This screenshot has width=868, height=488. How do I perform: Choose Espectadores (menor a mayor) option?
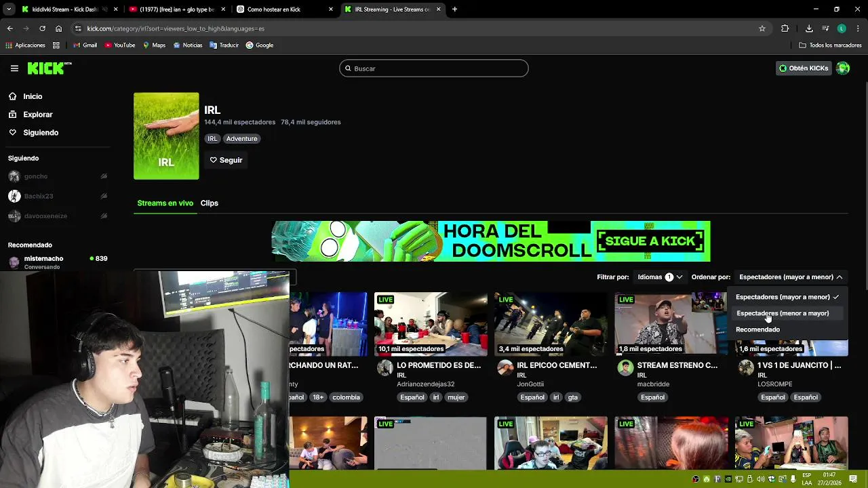(787, 313)
